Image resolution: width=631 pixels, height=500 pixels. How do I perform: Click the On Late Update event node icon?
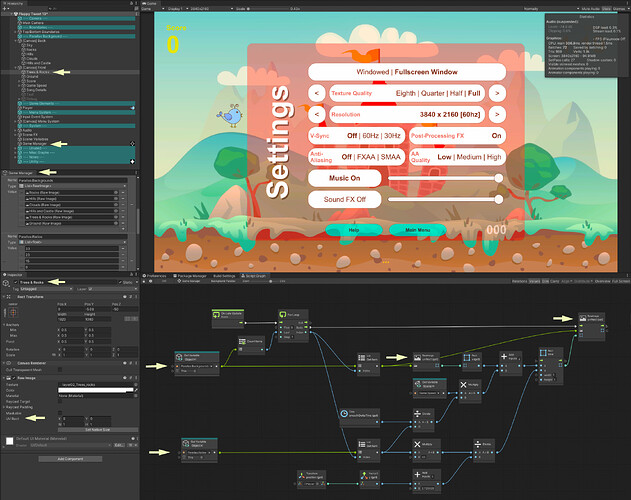[x=216, y=314]
